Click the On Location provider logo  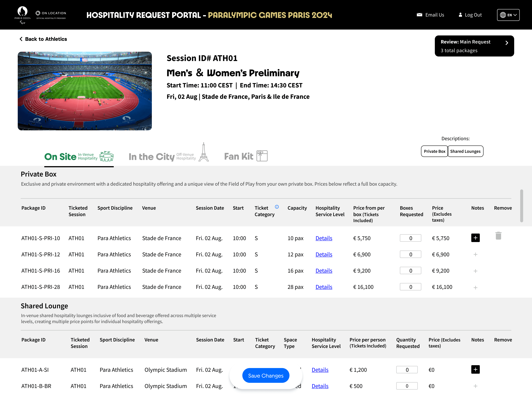pyautogui.click(x=51, y=15)
